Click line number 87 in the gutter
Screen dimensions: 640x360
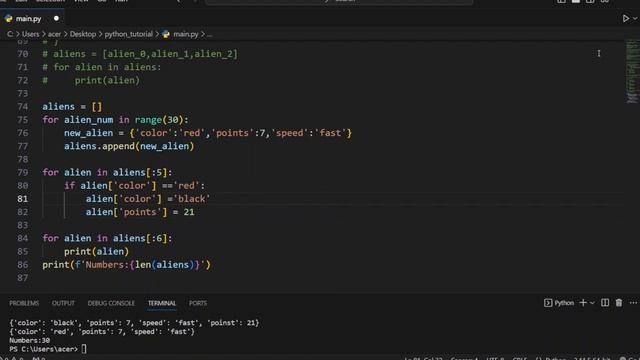click(23, 278)
